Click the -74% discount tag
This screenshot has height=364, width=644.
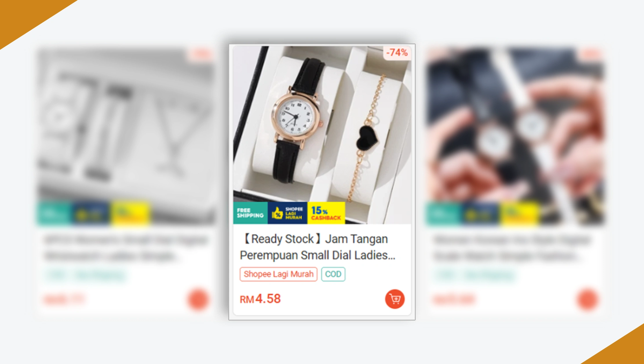397,53
